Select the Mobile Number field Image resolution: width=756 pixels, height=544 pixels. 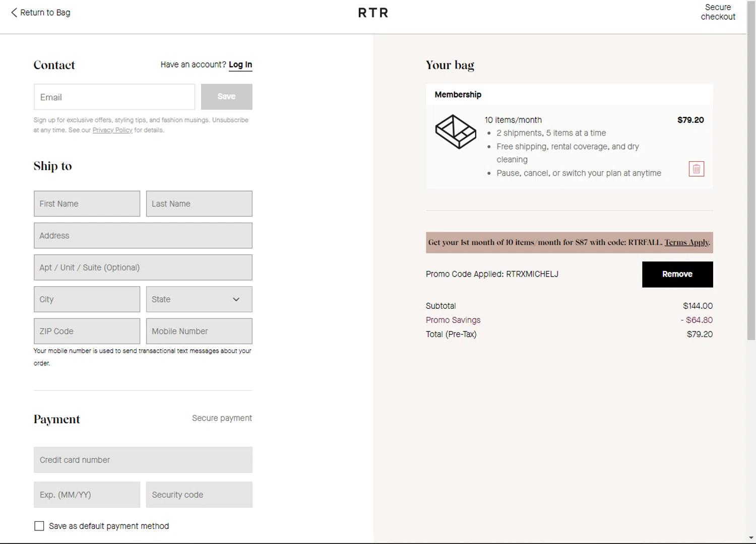[199, 331]
